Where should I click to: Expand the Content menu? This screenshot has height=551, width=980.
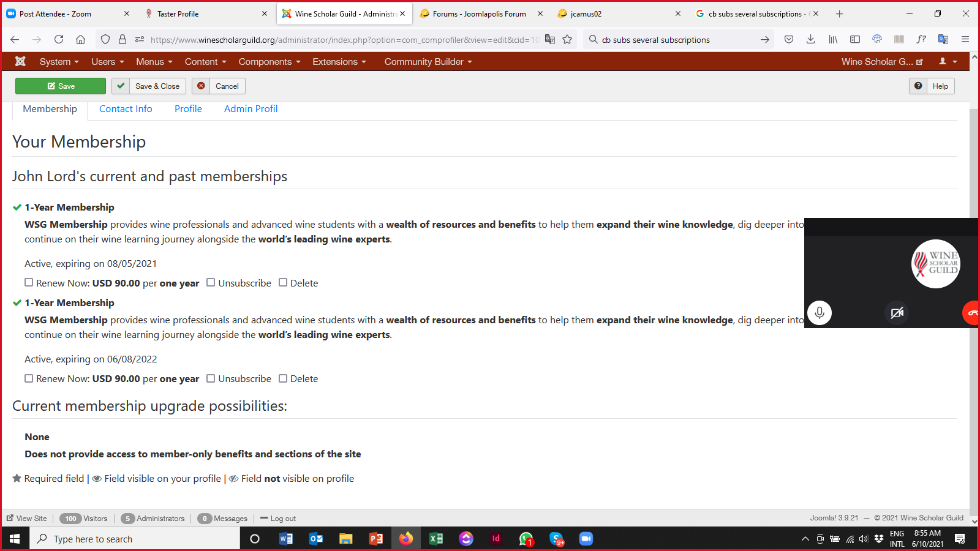(205, 61)
